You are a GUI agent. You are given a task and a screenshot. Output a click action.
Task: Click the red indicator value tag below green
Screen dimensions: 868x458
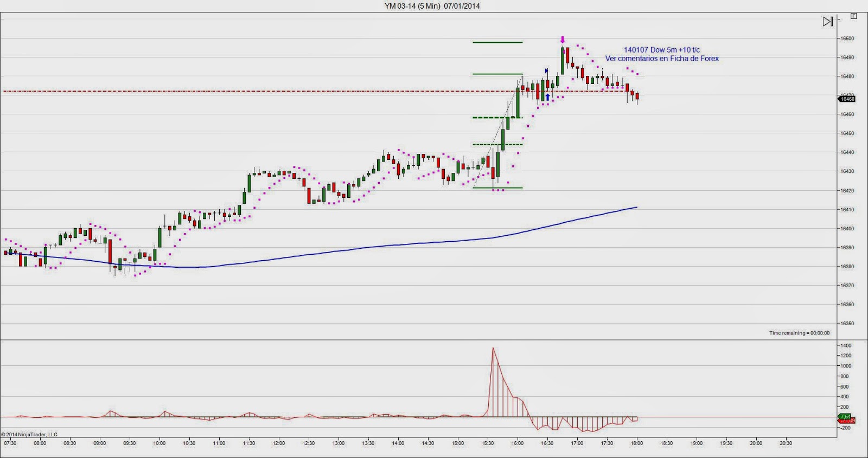pos(846,421)
